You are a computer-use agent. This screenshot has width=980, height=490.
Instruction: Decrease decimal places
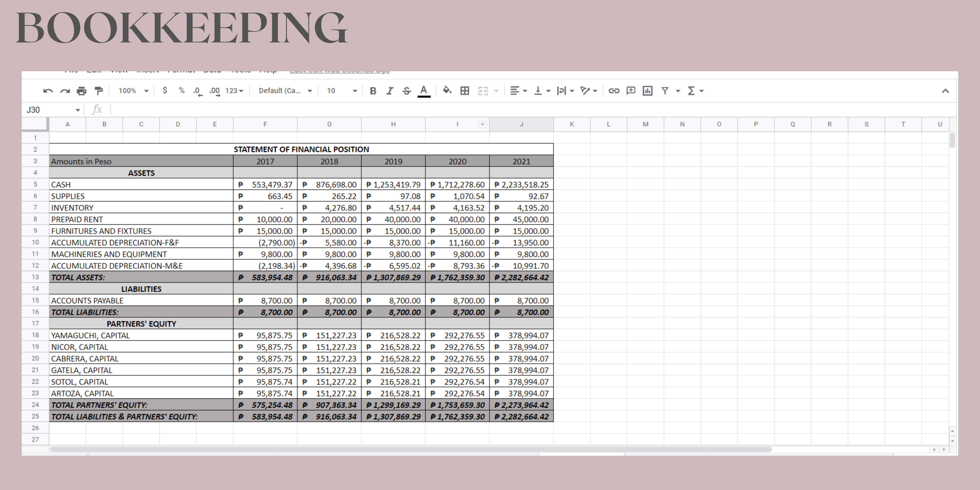(x=198, y=91)
